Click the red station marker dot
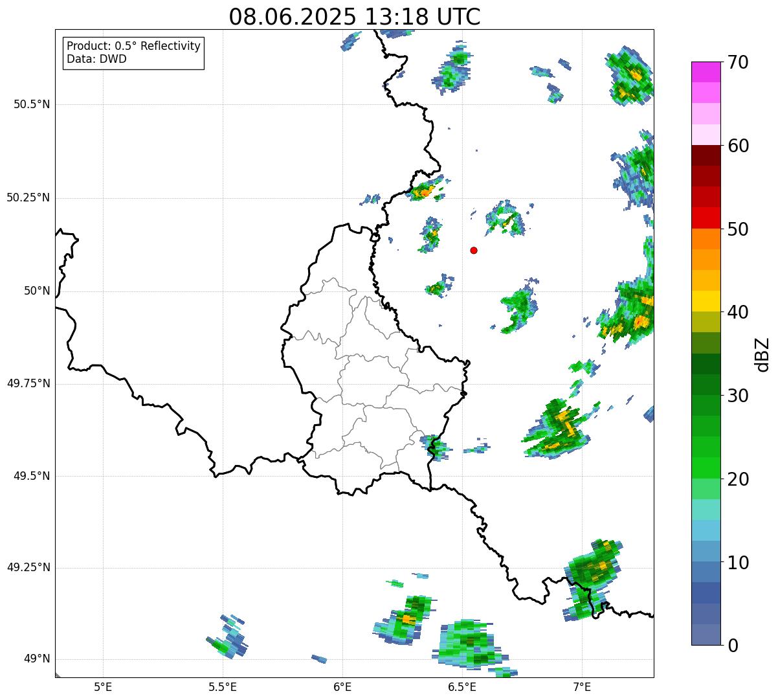The height and width of the screenshot is (700, 778). (x=474, y=250)
